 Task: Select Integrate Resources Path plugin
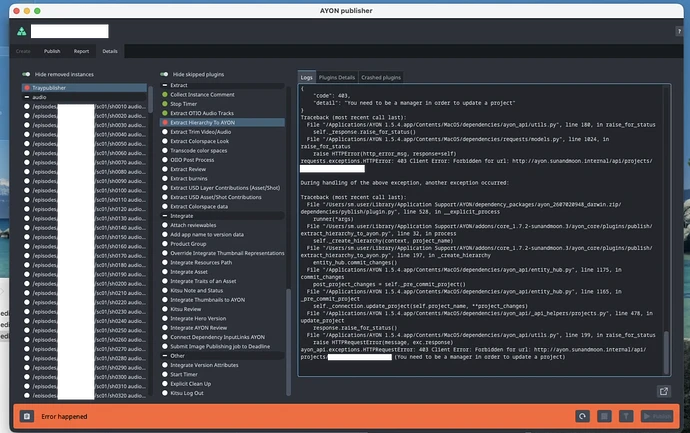(222, 263)
